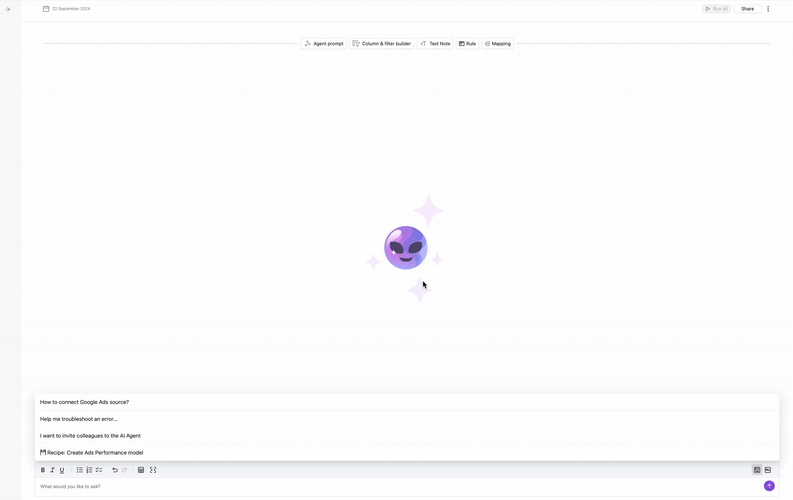Insert a numbered list
Viewport: 793px width, 500px height.
tap(89, 470)
